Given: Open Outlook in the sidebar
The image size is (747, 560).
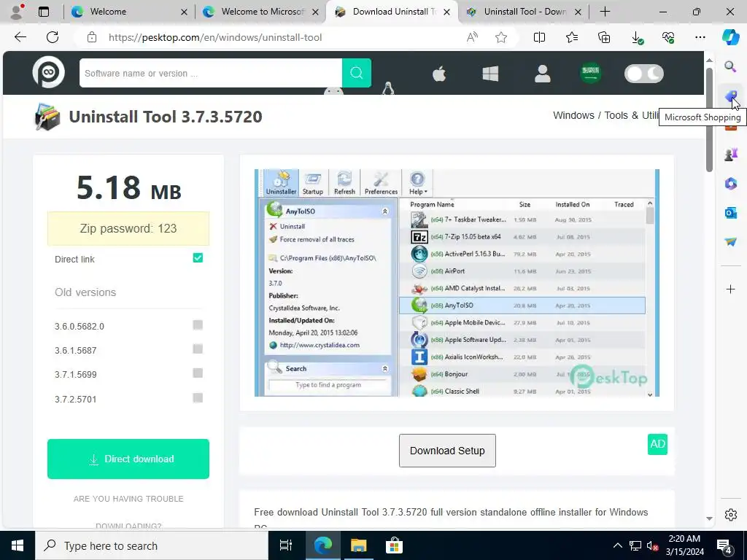Looking at the screenshot, I should coord(730,212).
